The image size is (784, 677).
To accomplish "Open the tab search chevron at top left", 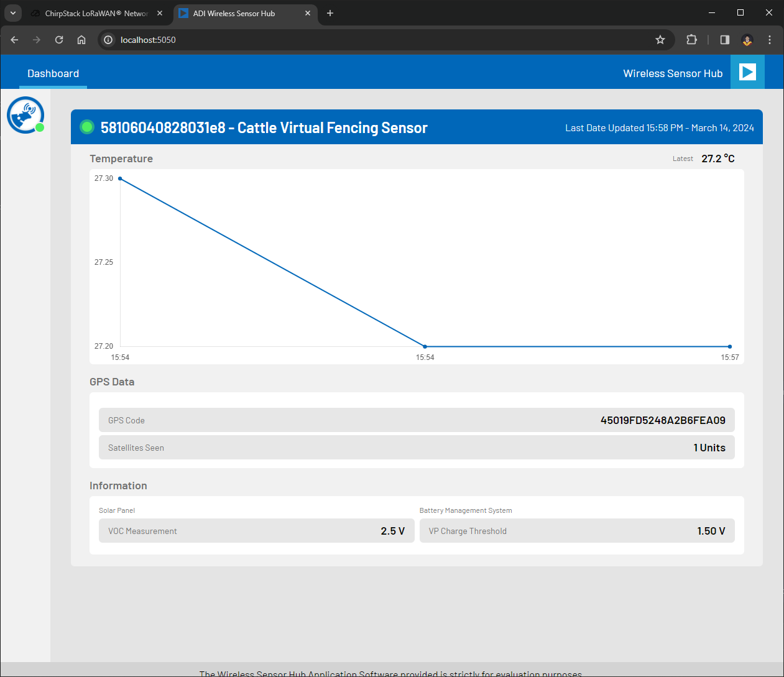I will pos(12,12).
